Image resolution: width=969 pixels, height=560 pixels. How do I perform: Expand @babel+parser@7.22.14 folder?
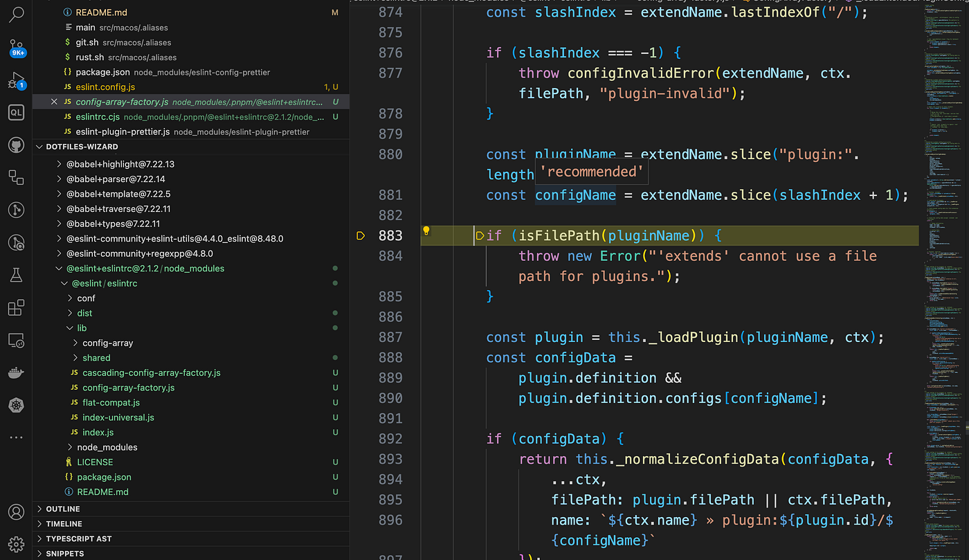pos(115,179)
